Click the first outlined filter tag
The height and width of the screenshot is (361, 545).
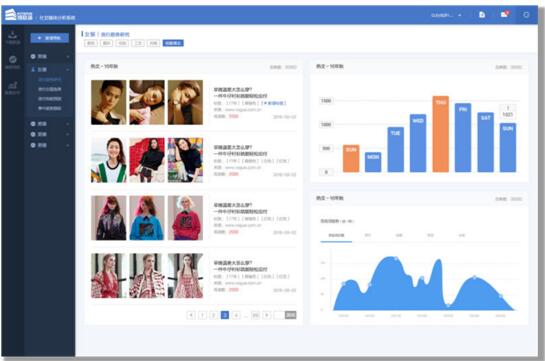[91, 43]
